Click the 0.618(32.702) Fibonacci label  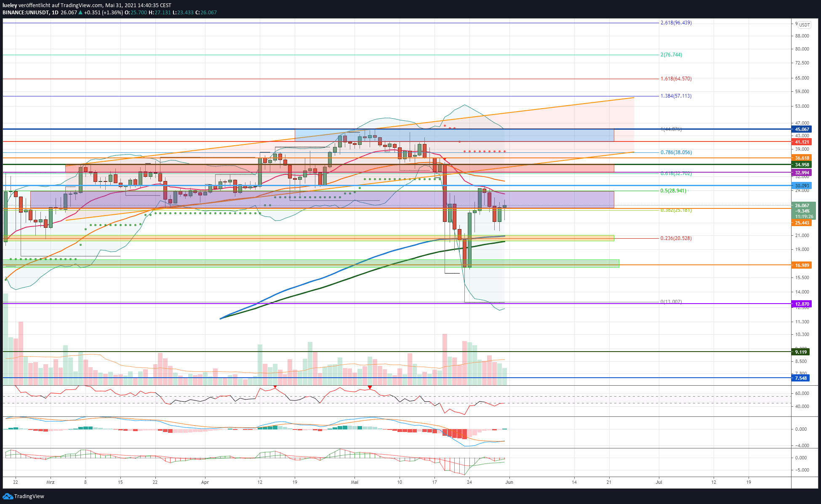[676, 173]
